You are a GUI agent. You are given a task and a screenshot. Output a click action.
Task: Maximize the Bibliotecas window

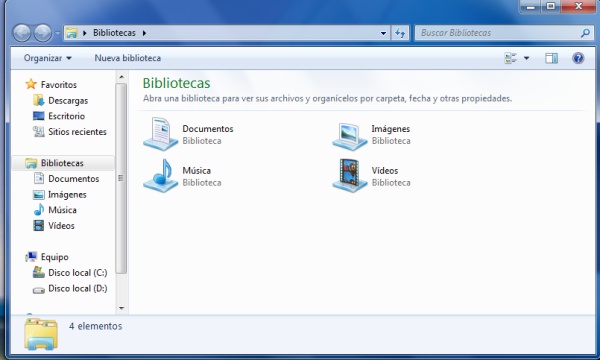pos(551,6)
